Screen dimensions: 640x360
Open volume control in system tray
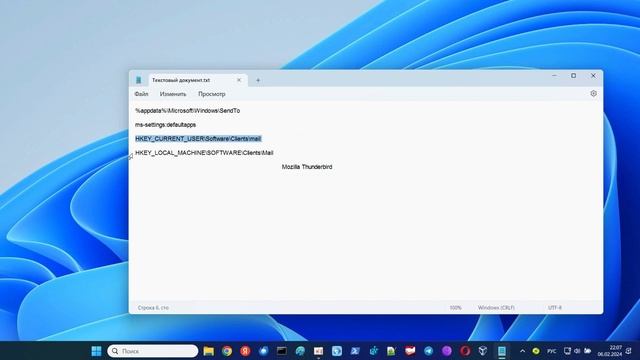[577, 351]
